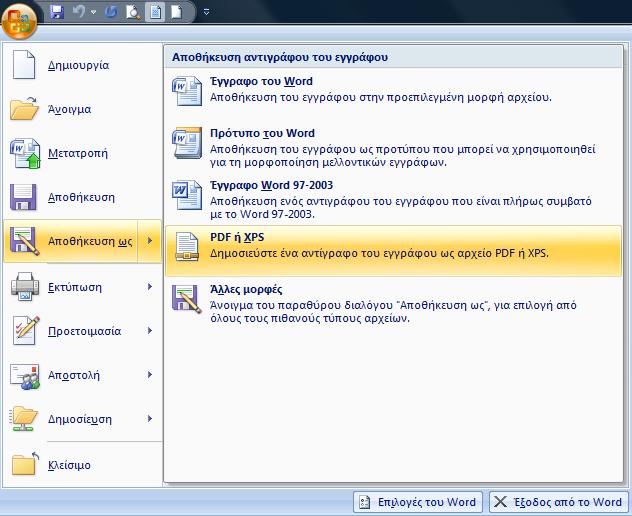Image resolution: width=632 pixels, height=516 pixels.
Task: Click the Print Preview magnifier icon
Action: tap(133, 12)
